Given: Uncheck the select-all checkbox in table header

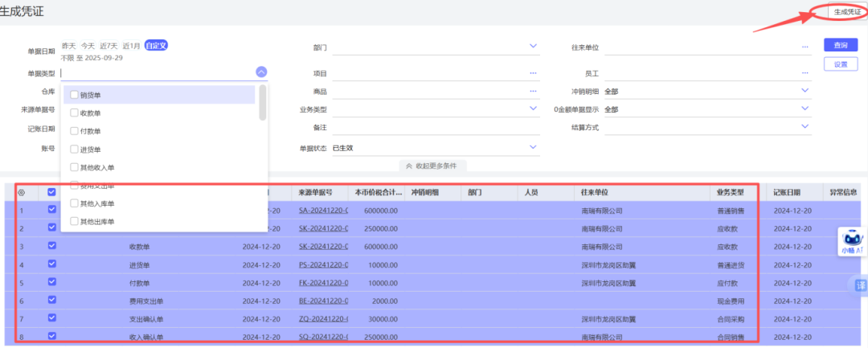Looking at the screenshot, I should (x=52, y=193).
